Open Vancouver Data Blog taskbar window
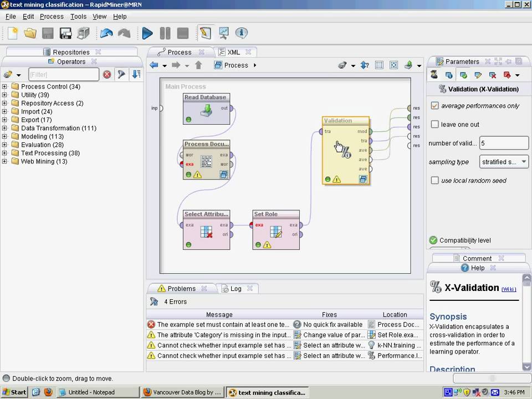532x399 pixels. [182, 392]
